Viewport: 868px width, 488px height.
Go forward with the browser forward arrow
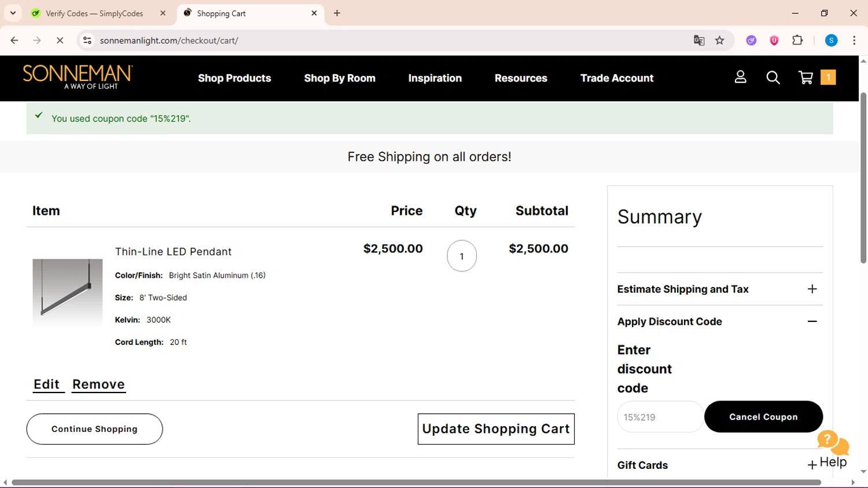coord(37,41)
